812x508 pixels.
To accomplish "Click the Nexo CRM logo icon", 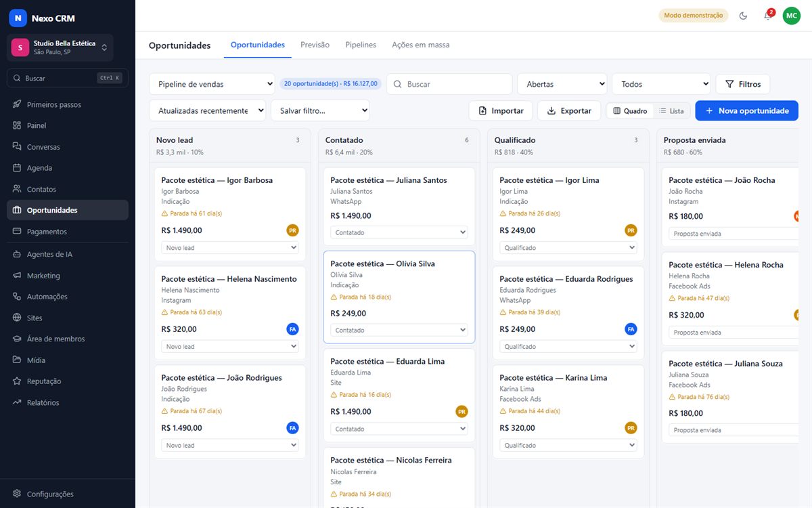I will 18,18.
